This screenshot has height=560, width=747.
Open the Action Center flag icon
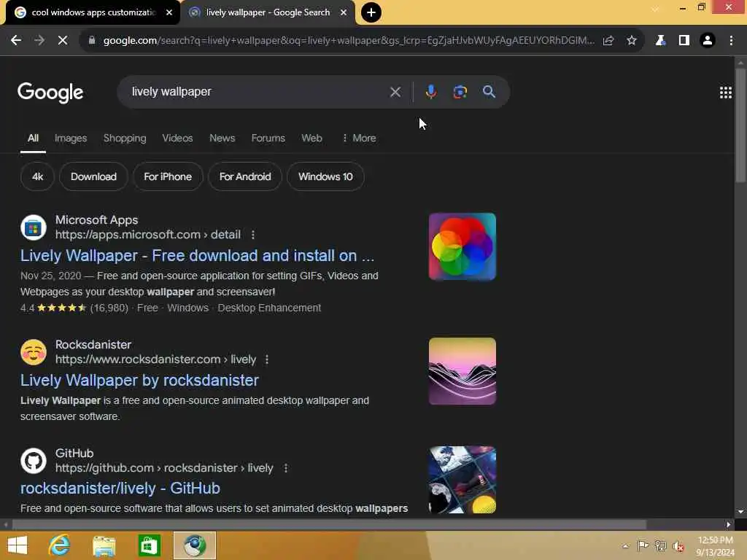[643, 546]
